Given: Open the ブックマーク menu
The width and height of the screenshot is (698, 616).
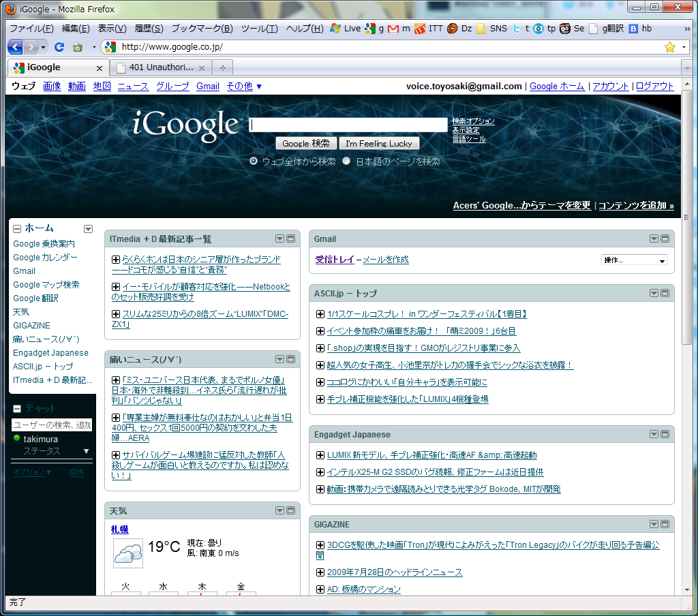Looking at the screenshot, I should 202,29.
